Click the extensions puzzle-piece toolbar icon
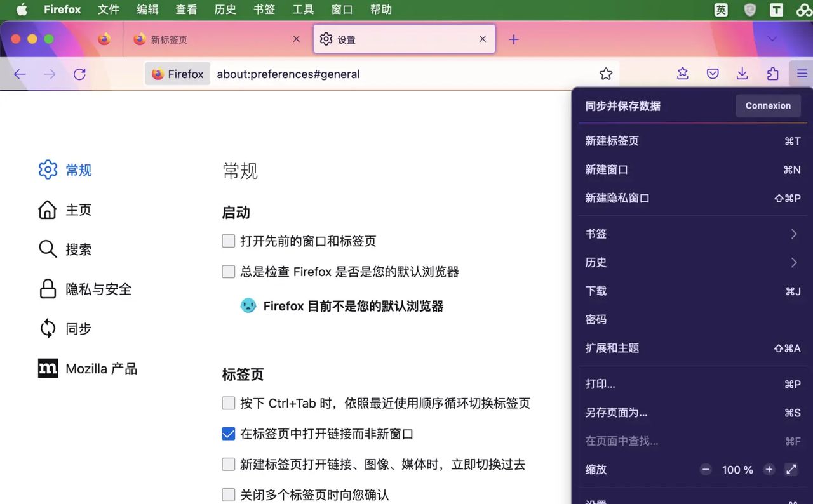This screenshot has height=504, width=813. click(x=772, y=73)
